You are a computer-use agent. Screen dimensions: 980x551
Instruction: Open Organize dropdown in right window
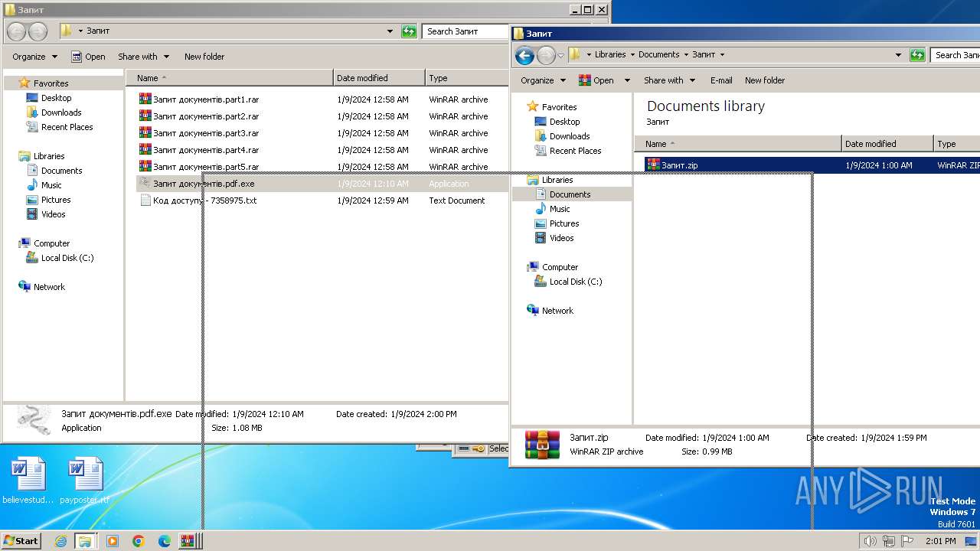tap(543, 80)
